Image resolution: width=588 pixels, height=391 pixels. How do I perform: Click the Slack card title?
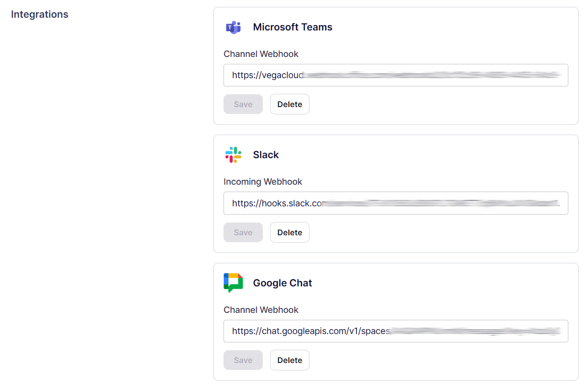click(266, 155)
